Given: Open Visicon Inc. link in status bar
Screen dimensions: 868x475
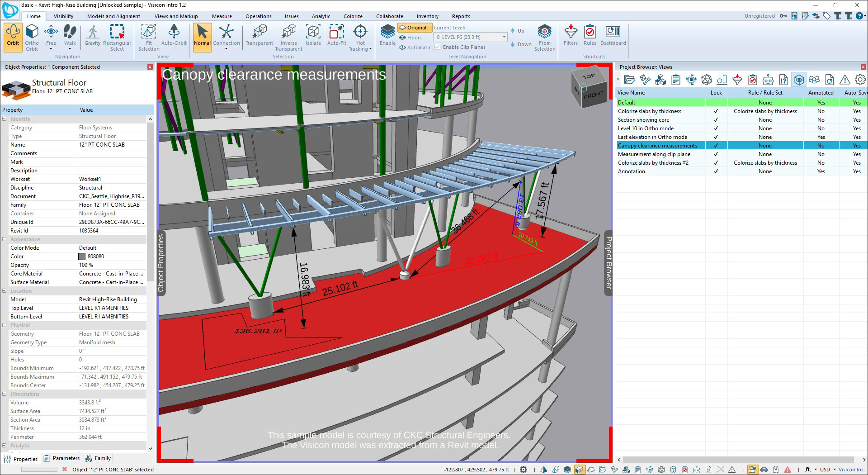Looking at the screenshot, I should point(852,470).
